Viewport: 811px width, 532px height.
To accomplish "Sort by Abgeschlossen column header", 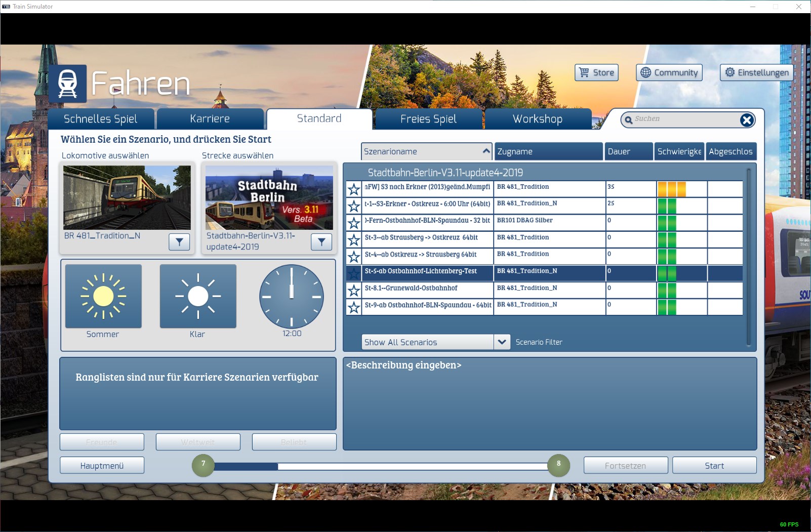I will coord(731,151).
